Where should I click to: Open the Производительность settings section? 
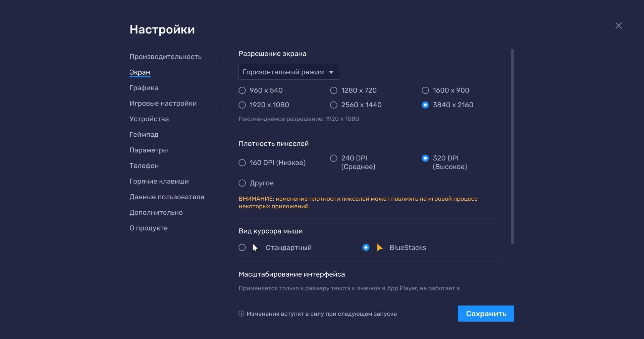point(165,57)
